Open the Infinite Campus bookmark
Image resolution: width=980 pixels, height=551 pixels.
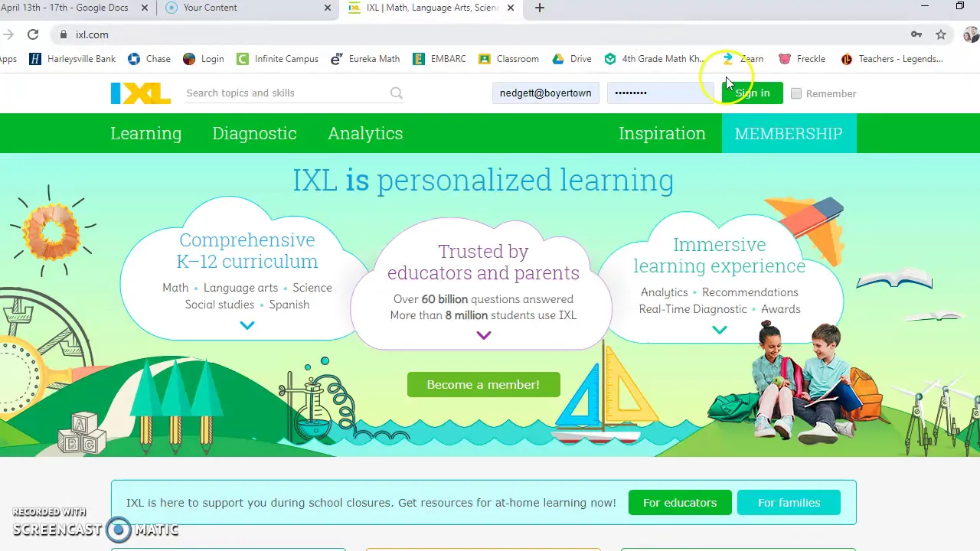277,59
